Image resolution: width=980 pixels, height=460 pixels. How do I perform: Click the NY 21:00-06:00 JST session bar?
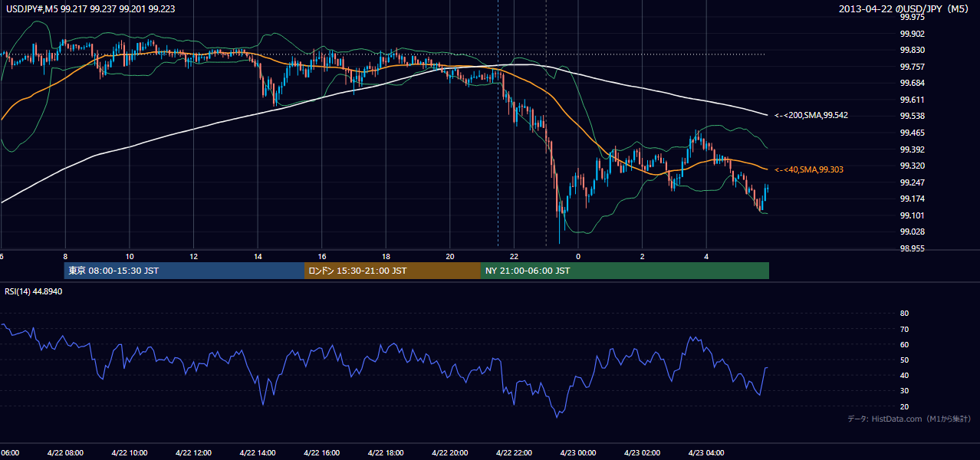625,271
